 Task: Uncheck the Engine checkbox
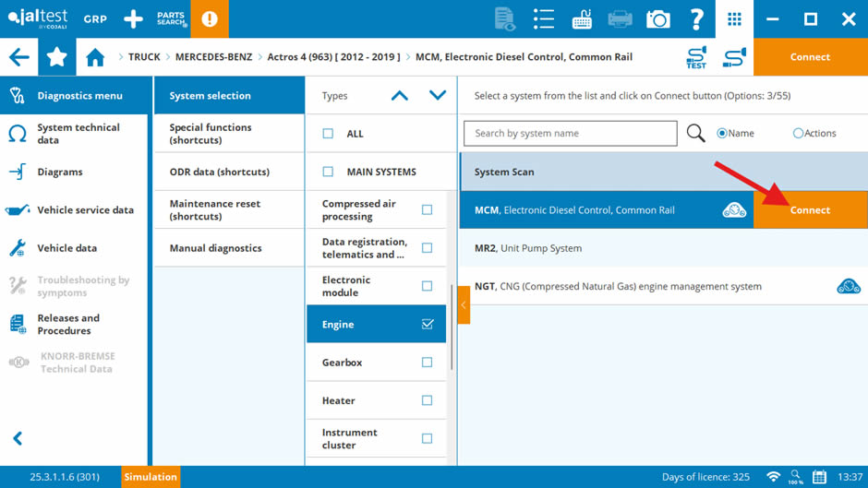pyautogui.click(x=428, y=324)
